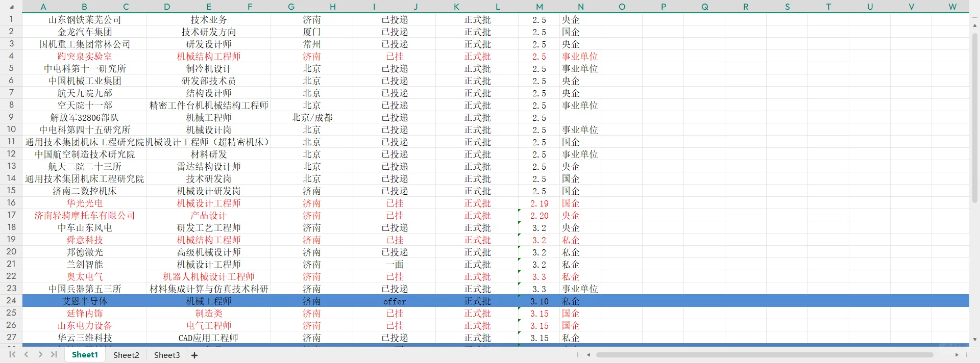Click the date cell 2.19
980x363 pixels.
[539, 203]
